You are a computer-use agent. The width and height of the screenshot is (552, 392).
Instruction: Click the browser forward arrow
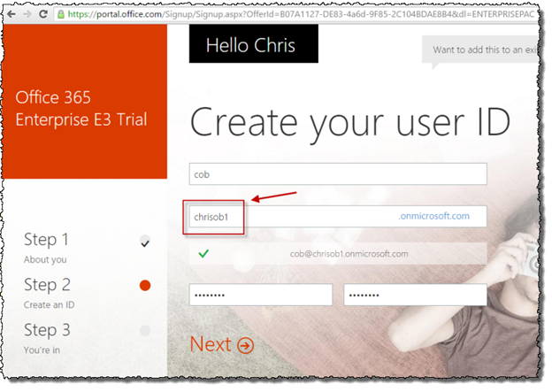[27, 14]
